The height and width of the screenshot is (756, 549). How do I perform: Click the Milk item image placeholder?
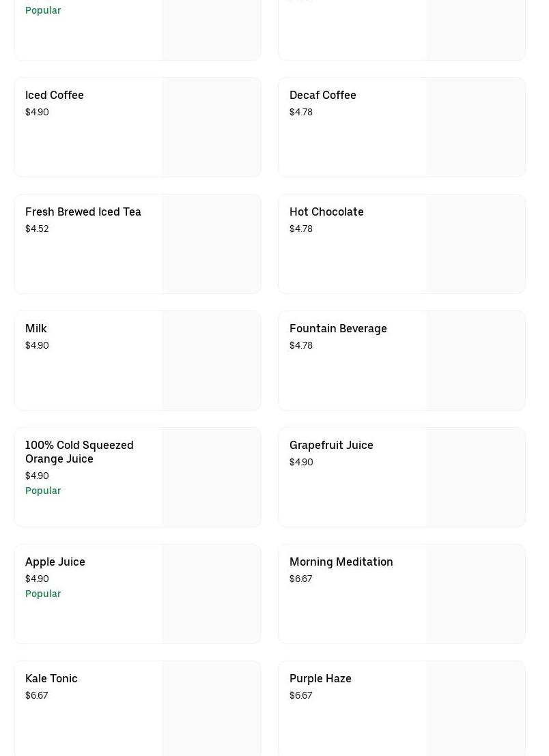tap(211, 361)
